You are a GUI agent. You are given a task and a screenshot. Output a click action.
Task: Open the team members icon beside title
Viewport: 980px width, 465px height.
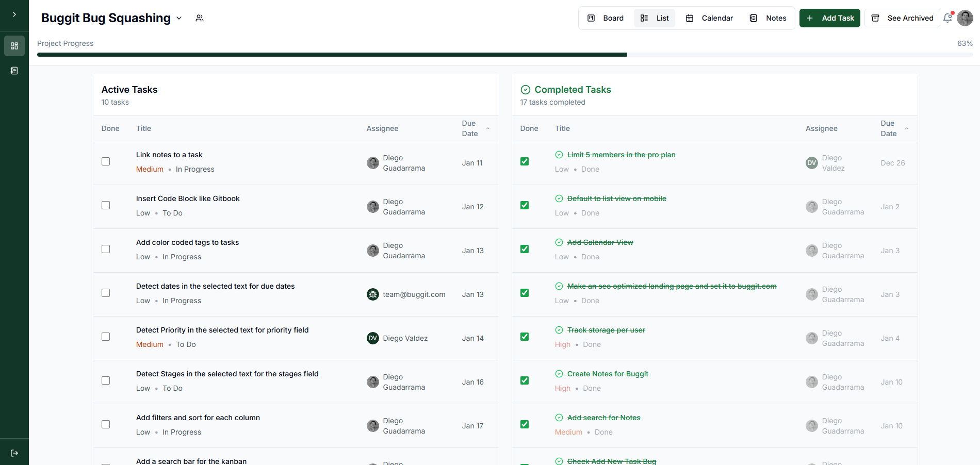coord(200,18)
